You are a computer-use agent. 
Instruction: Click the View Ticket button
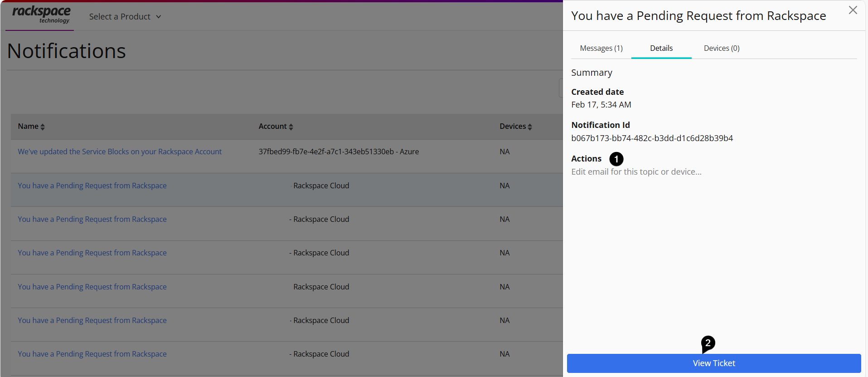pyautogui.click(x=714, y=363)
